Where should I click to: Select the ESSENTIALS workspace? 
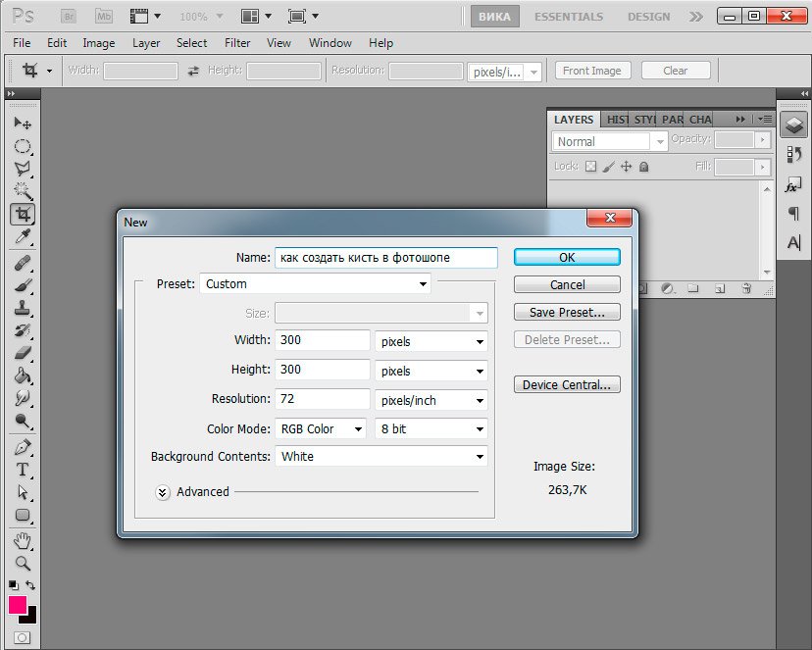569,17
